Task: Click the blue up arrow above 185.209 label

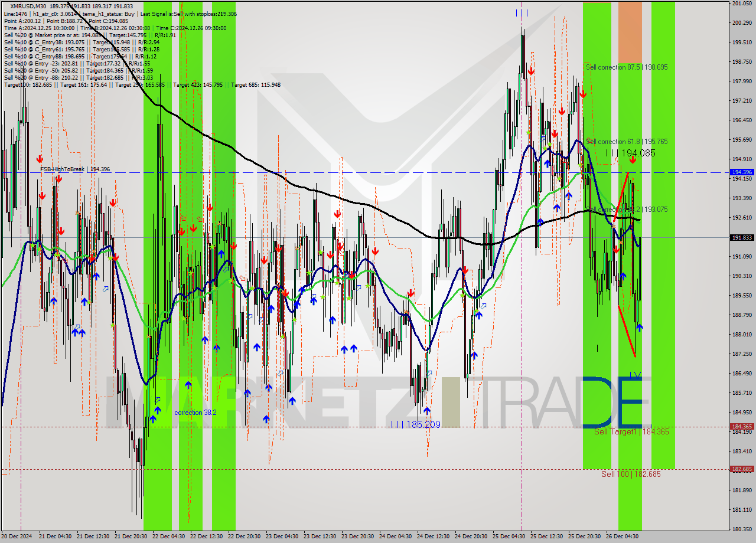Action: tap(426, 411)
